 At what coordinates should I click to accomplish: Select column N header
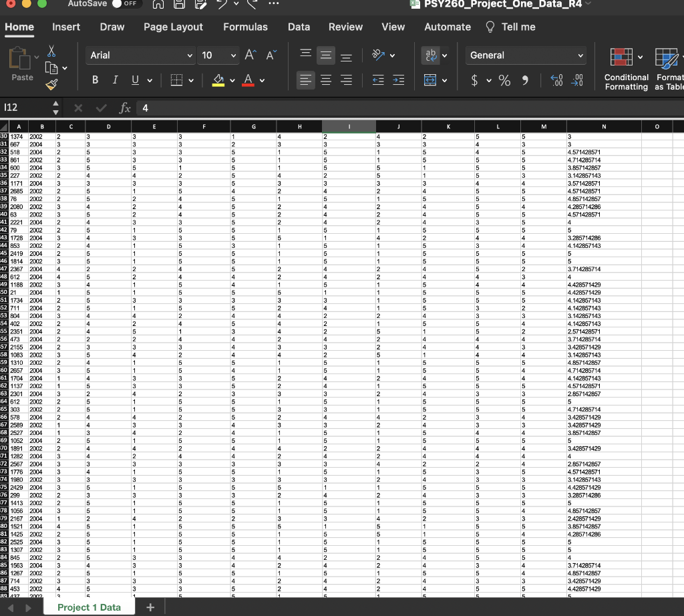(x=604, y=126)
